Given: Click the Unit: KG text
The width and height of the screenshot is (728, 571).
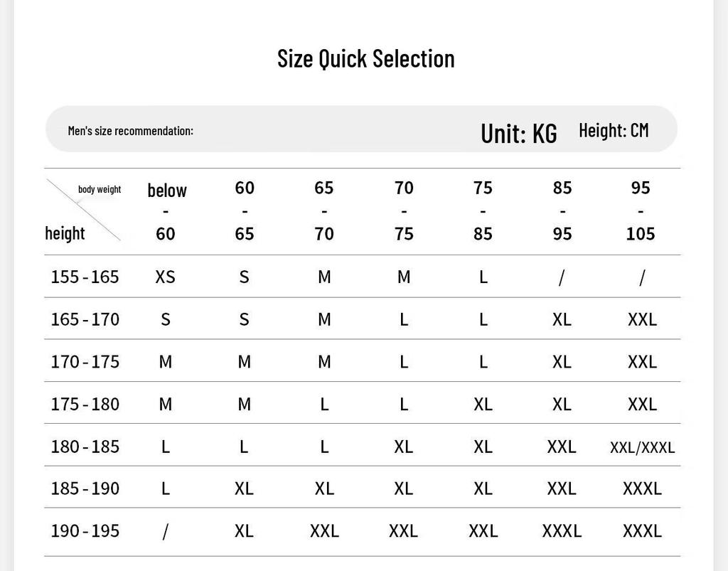Looking at the screenshot, I should [518, 134].
